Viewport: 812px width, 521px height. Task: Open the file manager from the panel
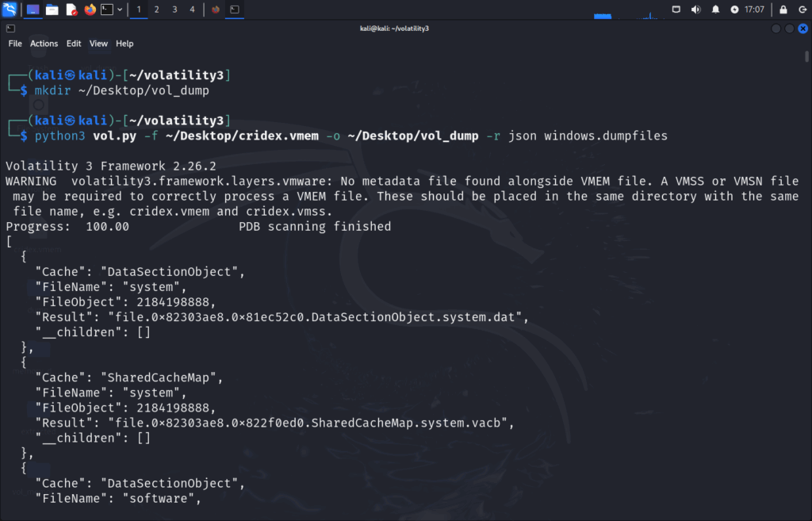pyautogui.click(x=52, y=10)
